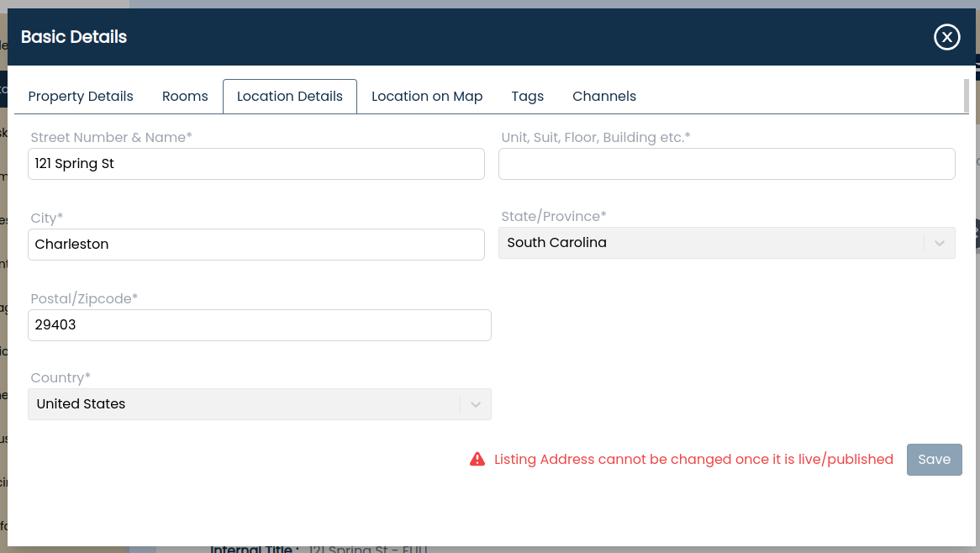The height and width of the screenshot is (553, 980).
Task: Click the Street Number & Name field
Action: coord(256,164)
